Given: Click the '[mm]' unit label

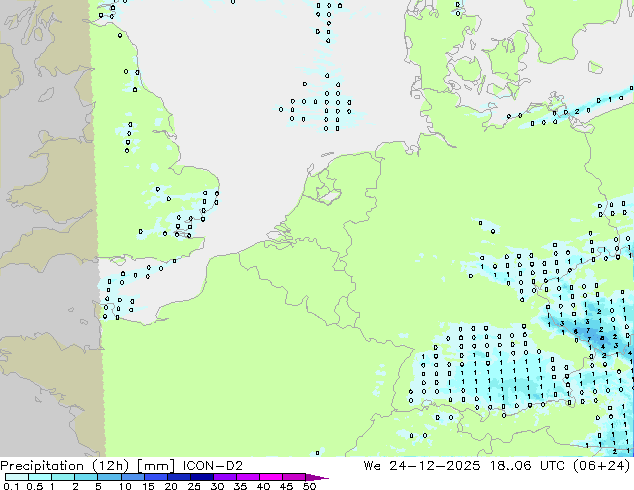Looking at the screenshot, I should (x=156, y=466).
